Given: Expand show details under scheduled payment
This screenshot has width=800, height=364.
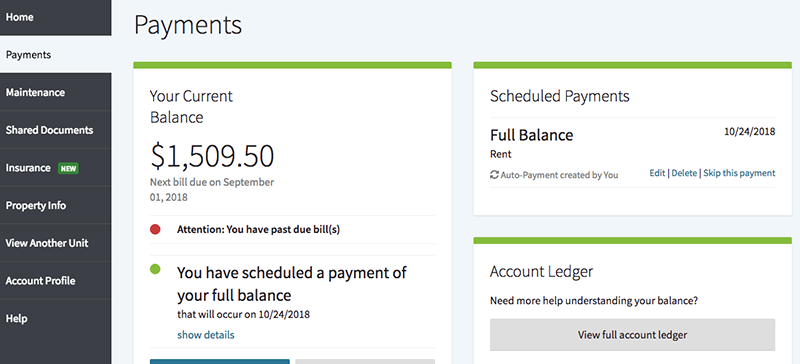Looking at the screenshot, I should coord(206,335).
